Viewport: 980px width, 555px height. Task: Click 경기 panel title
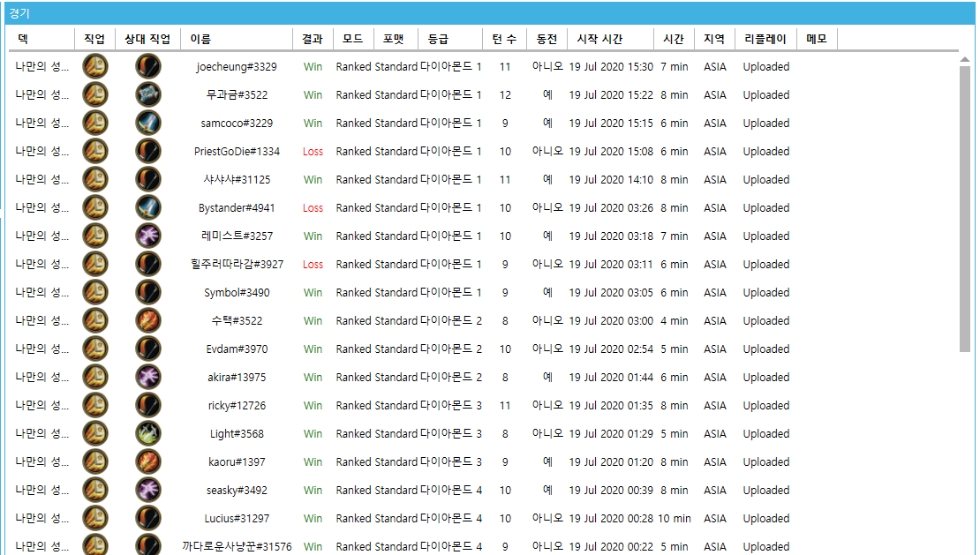pyautogui.click(x=19, y=13)
